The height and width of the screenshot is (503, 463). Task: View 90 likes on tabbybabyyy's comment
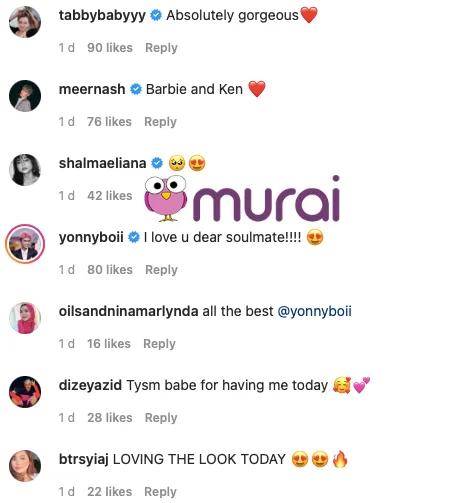[110, 48]
